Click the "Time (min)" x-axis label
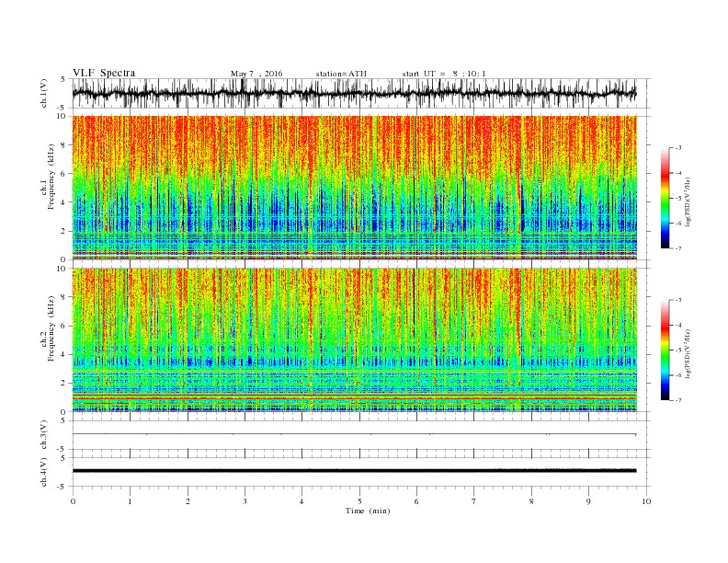 click(x=368, y=511)
